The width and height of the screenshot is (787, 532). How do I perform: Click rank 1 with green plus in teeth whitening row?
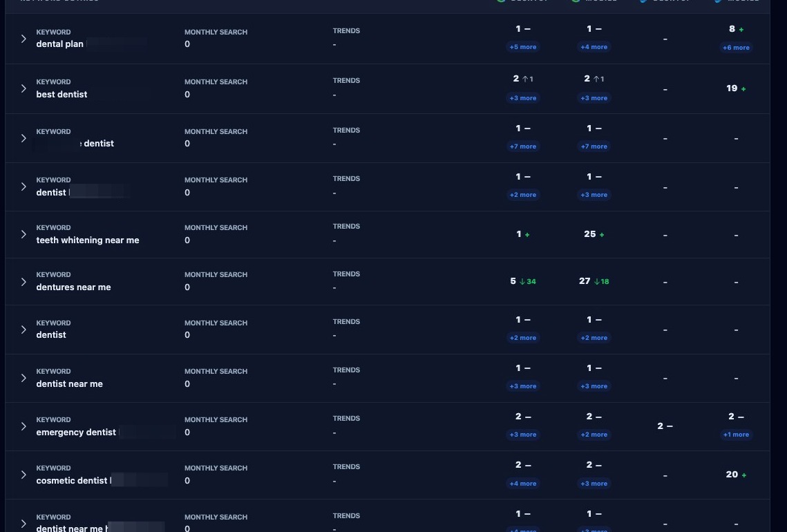(x=523, y=234)
